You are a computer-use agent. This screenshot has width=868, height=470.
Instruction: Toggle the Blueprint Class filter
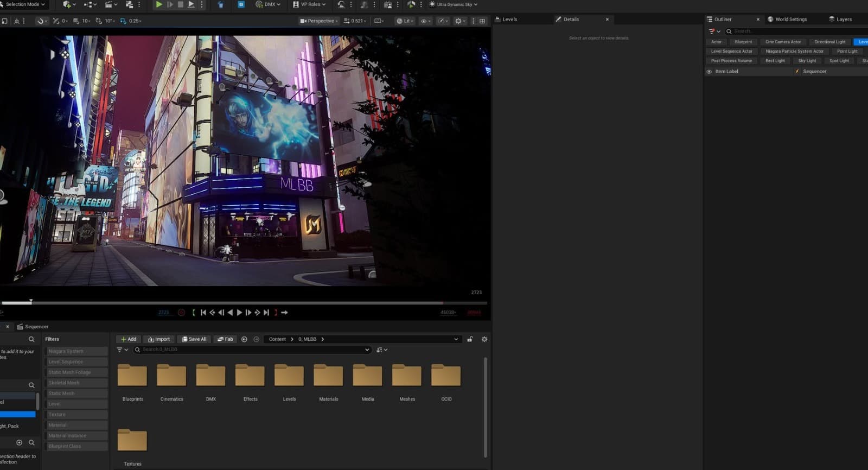point(76,447)
